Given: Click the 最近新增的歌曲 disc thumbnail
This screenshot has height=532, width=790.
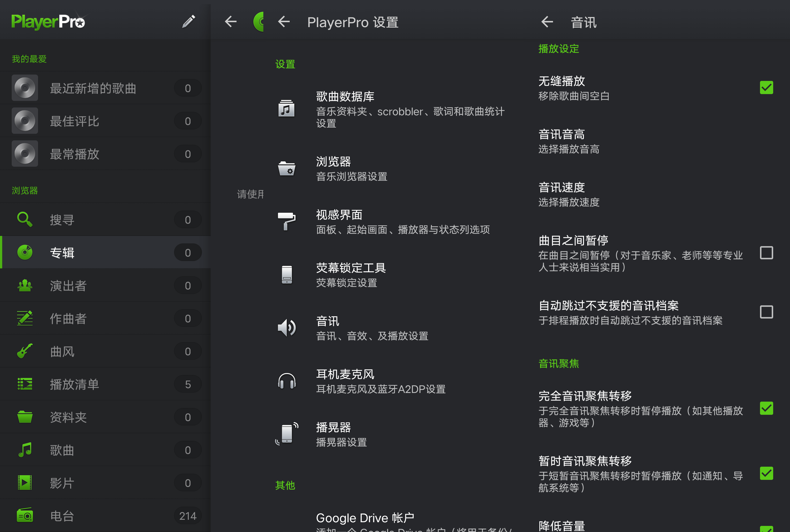Looking at the screenshot, I should [25, 88].
